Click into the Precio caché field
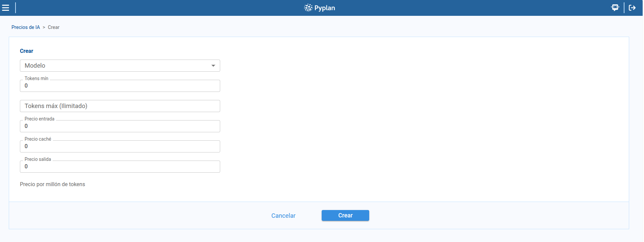Screen dimensions: 644x242 [120, 147]
